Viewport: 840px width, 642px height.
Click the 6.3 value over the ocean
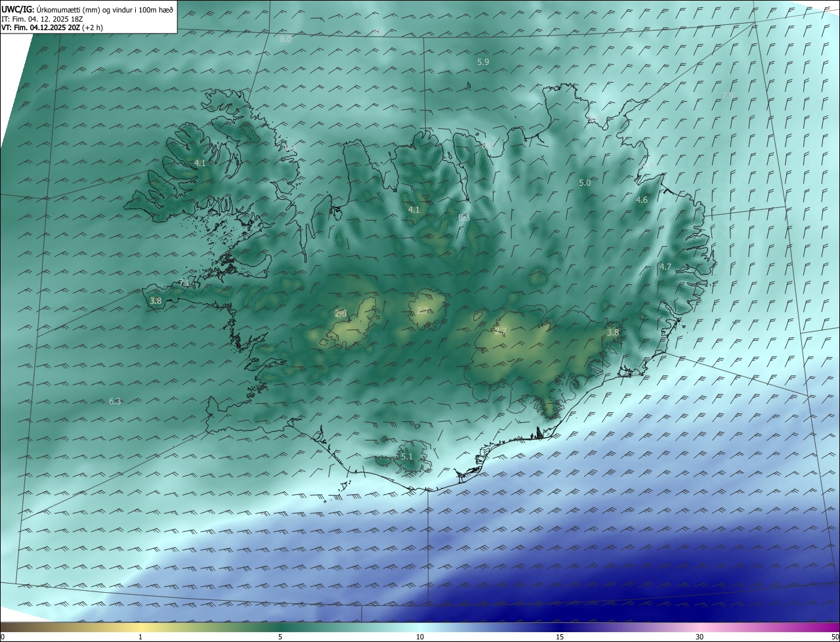tap(115, 401)
